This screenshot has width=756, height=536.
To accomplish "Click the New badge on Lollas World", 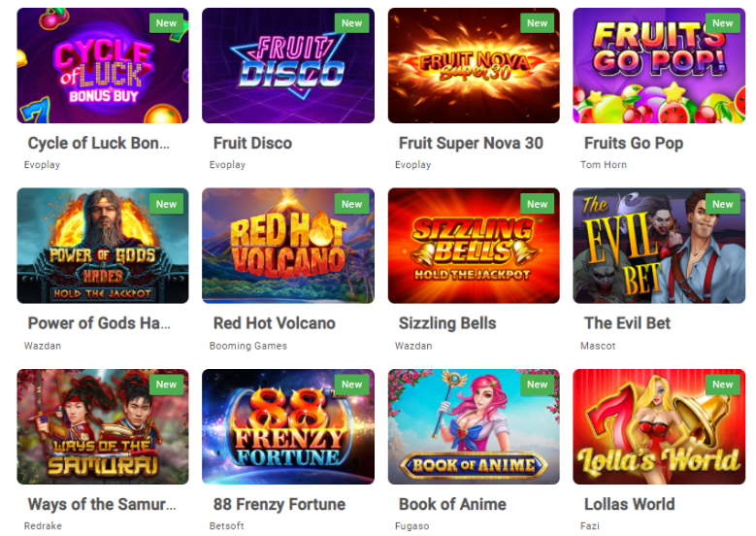I will [x=723, y=385].
